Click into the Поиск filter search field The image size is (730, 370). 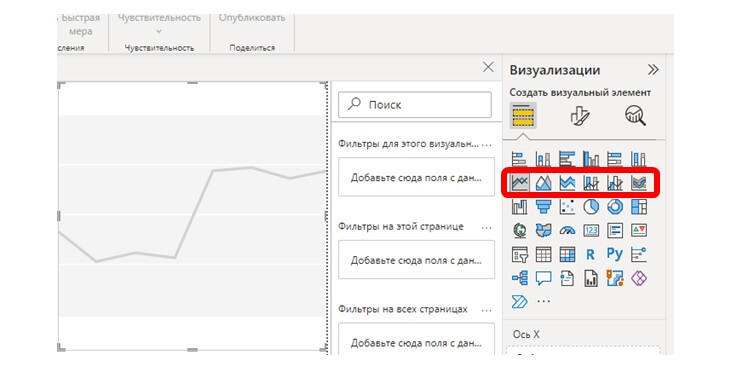[x=415, y=105]
